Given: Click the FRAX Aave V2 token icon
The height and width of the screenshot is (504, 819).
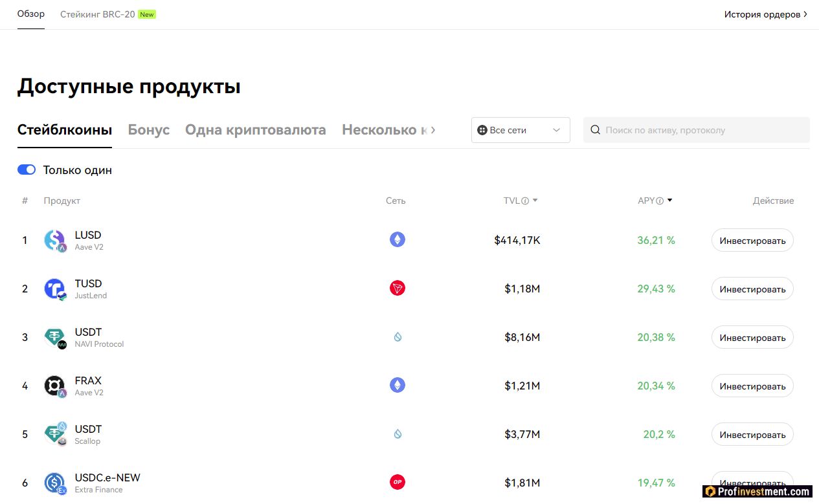Looking at the screenshot, I should tap(54, 386).
